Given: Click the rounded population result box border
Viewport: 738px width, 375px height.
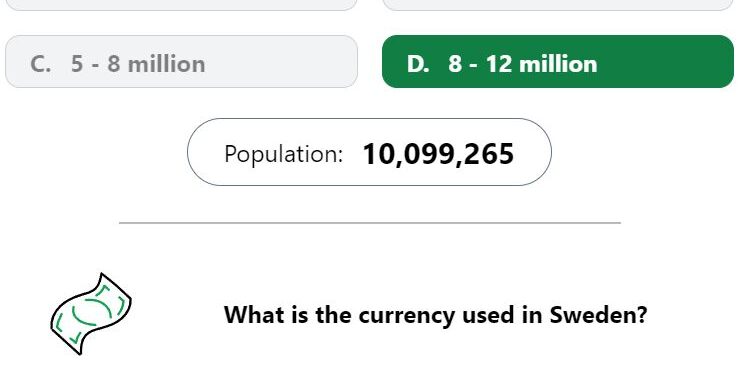Looking at the screenshot, I should (x=369, y=119).
